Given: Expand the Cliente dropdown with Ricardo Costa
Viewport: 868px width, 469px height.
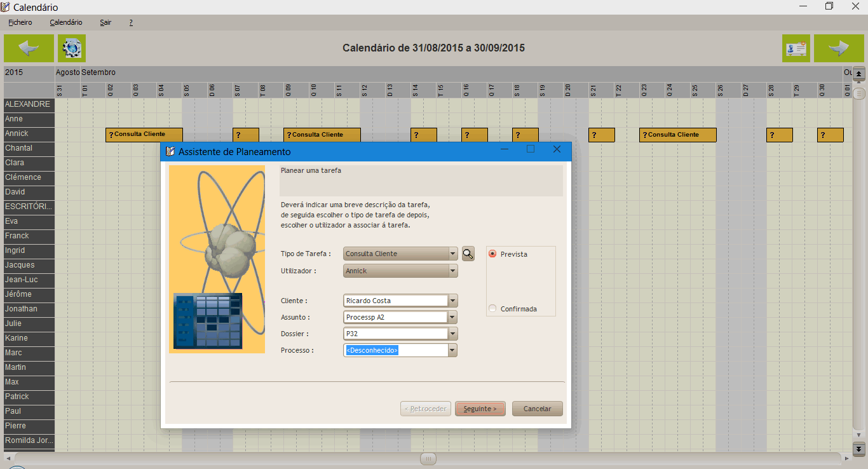Looking at the screenshot, I should [x=452, y=301].
